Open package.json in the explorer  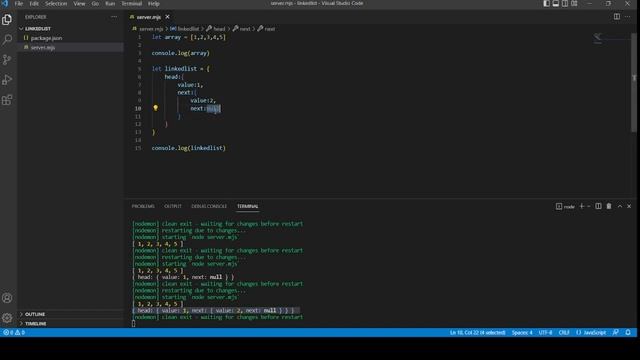pos(46,38)
